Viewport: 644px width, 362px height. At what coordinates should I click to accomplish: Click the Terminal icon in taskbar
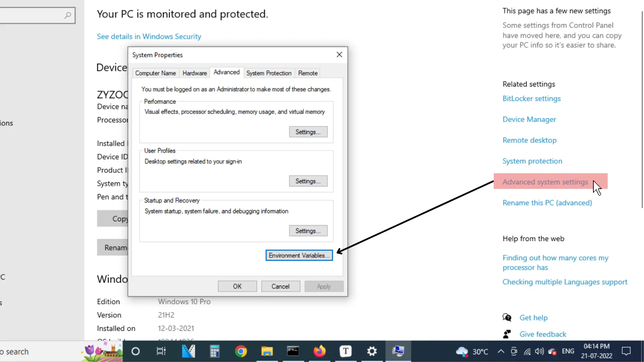(293, 351)
